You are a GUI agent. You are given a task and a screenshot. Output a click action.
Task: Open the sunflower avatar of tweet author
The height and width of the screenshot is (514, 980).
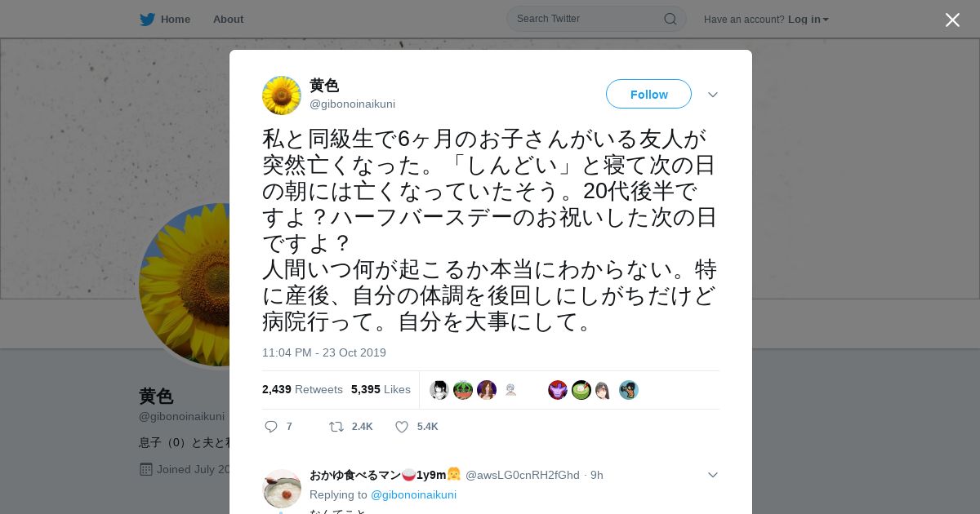pos(282,95)
